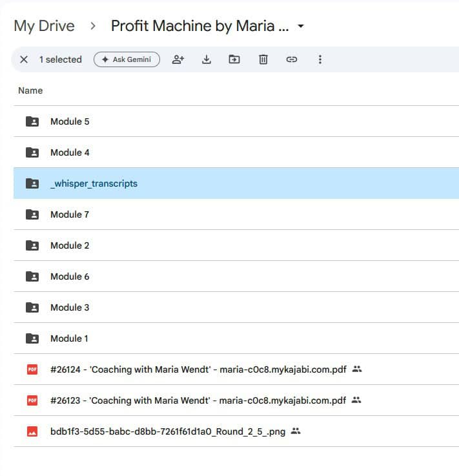The height and width of the screenshot is (476, 459).
Task: Click the shared folder icon of Module 2
Action: coord(32,245)
